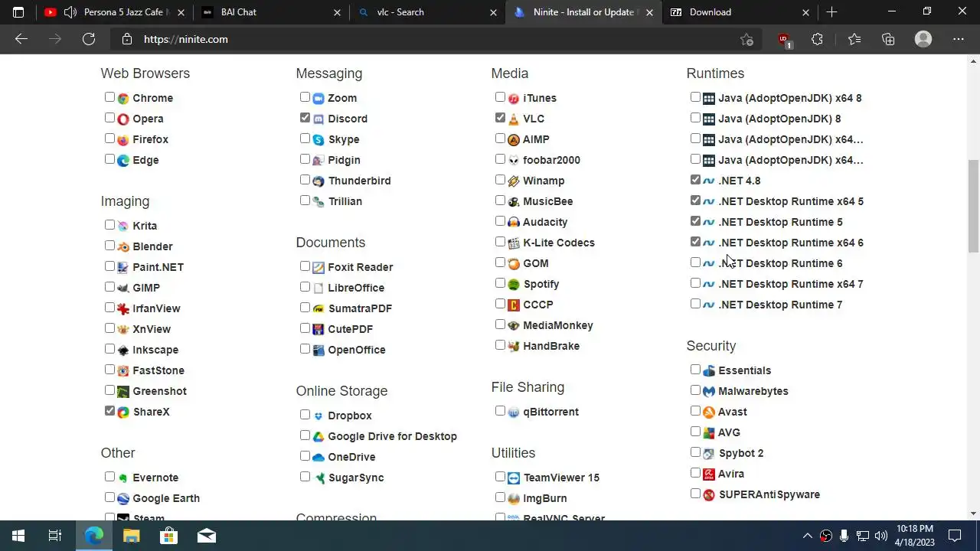The height and width of the screenshot is (551, 980).
Task: Mute the Persona 5 Jazz Cafe tab audio
Action: [x=70, y=12]
